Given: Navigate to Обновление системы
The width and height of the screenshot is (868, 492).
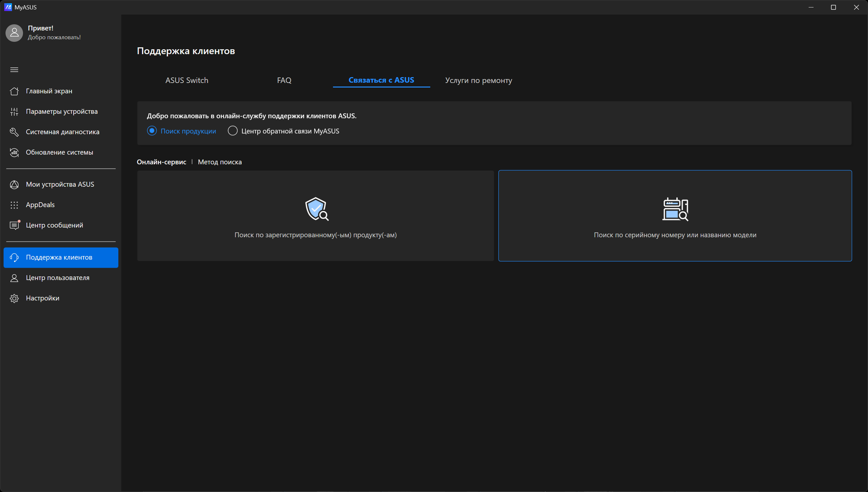Looking at the screenshot, I should pos(61,152).
